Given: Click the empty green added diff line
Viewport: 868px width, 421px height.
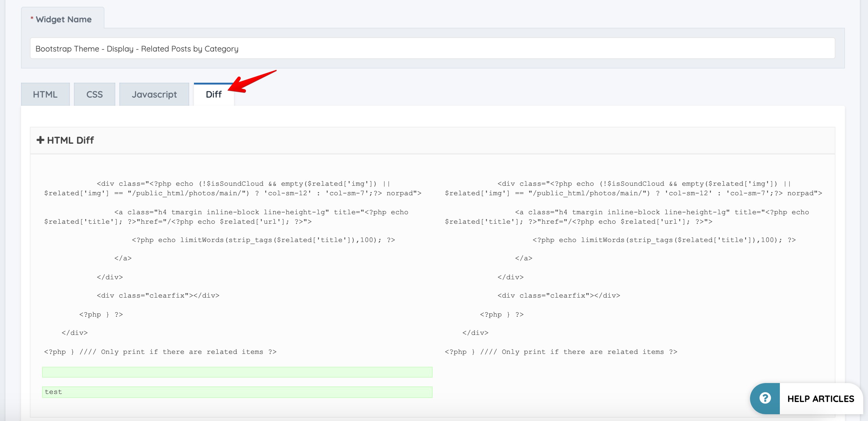Looking at the screenshot, I should [x=237, y=372].
